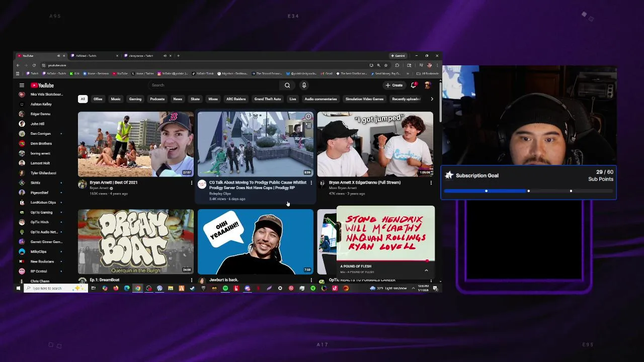Select the ARC Raiders filter chip
644x362 pixels.
(236, 99)
